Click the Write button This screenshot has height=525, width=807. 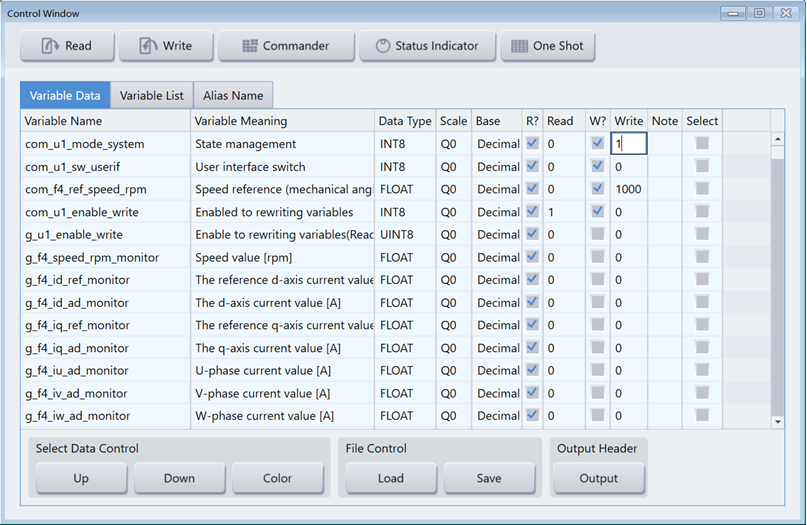(166, 46)
